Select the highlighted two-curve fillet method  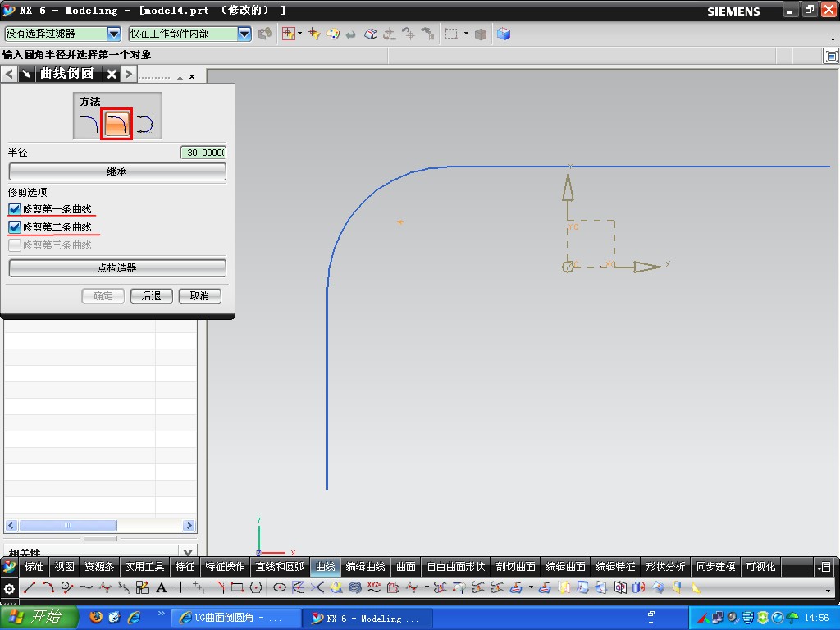pyautogui.click(x=116, y=124)
